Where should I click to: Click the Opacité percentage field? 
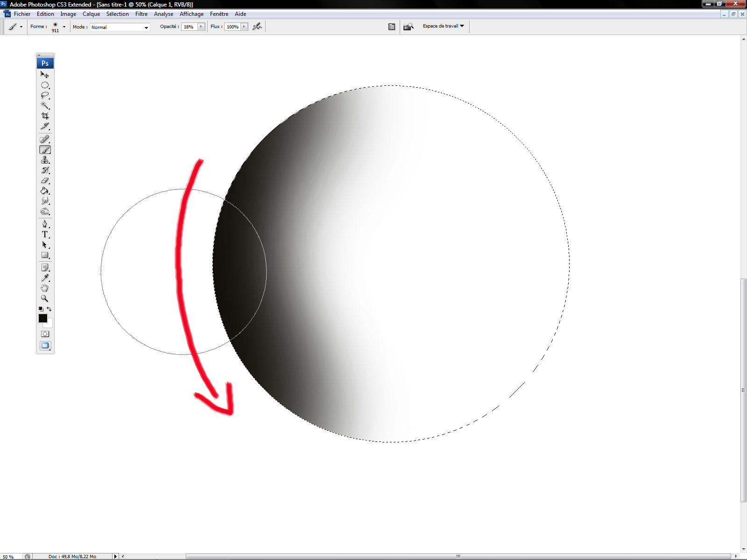coord(189,27)
